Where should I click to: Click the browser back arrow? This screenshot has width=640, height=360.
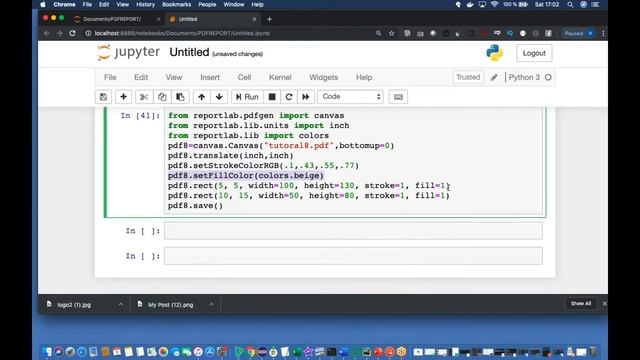[x=47, y=33]
